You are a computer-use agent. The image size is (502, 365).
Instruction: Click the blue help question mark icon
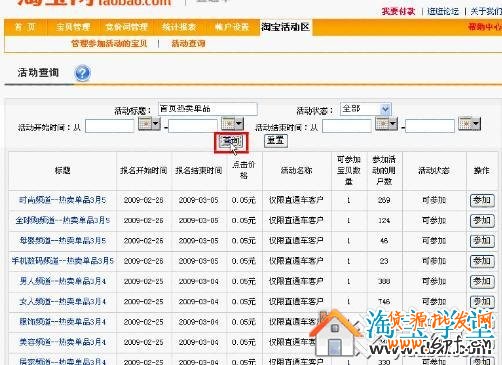[82, 73]
